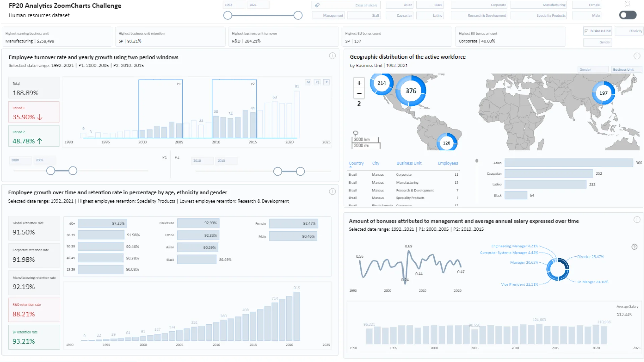Open info icon of turnover rate chart
The width and height of the screenshot is (644, 362).
(332, 56)
